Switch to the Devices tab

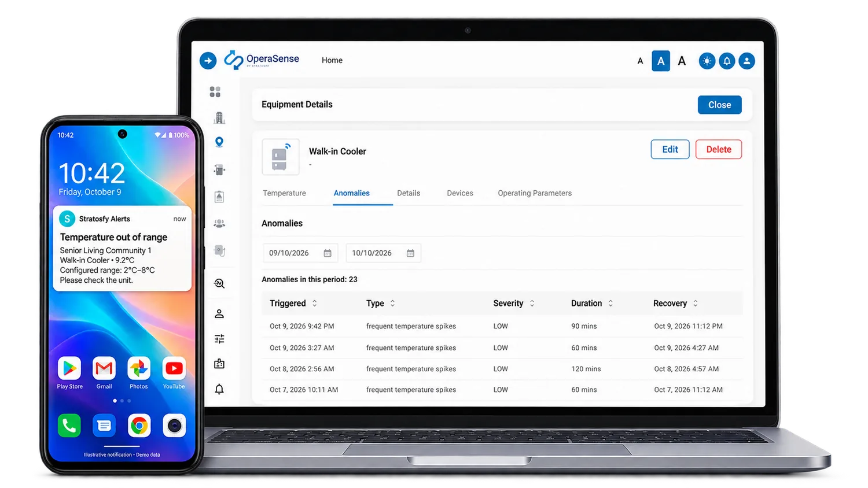[460, 193]
